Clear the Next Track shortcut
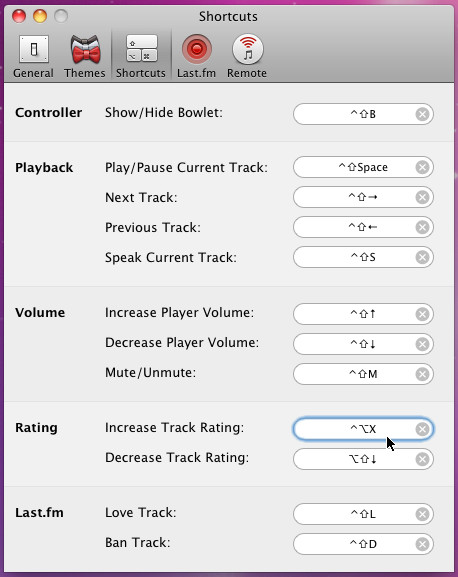 click(x=422, y=198)
